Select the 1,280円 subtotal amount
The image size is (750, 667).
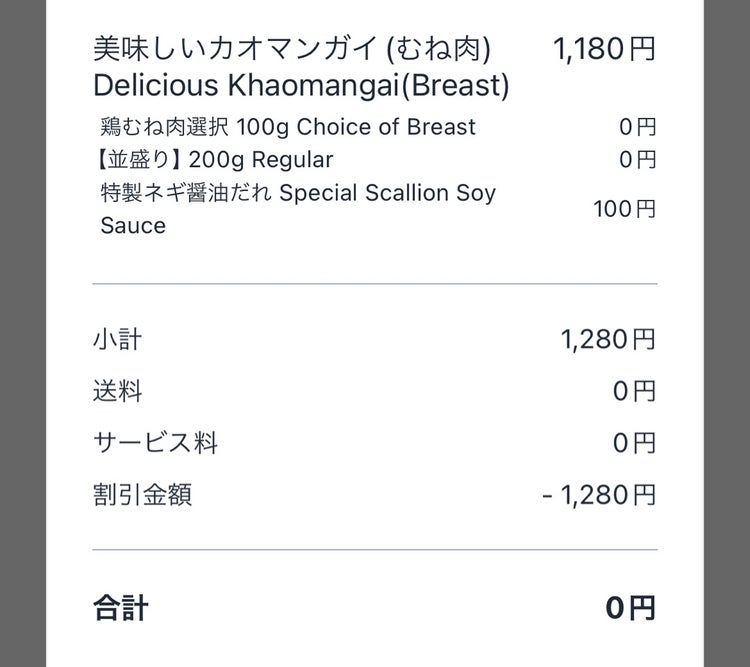608,340
